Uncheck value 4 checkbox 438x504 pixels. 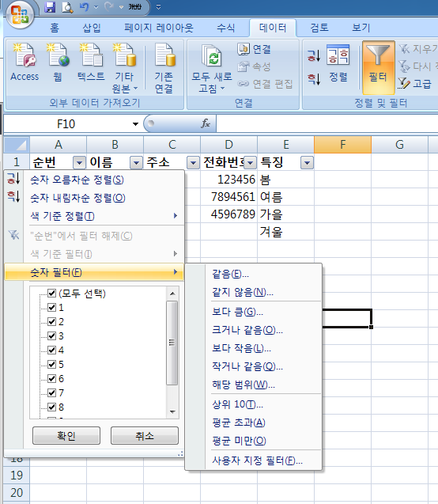(51, 350)
